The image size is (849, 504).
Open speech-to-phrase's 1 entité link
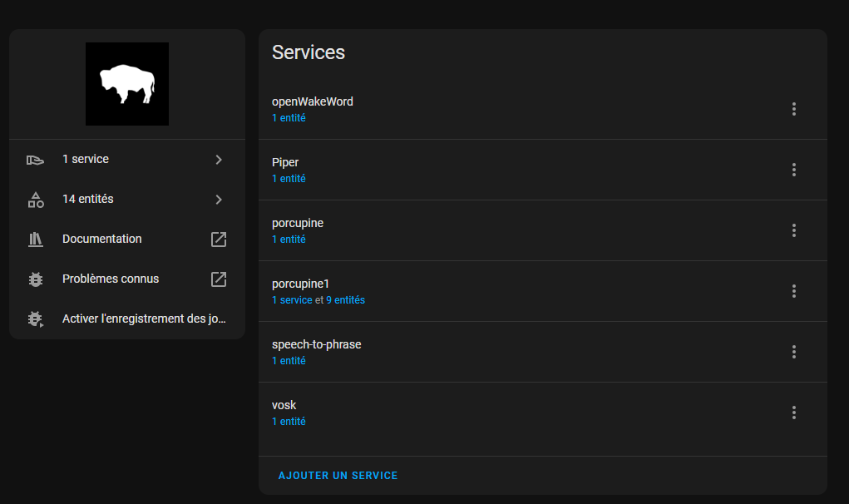(289, 361)
